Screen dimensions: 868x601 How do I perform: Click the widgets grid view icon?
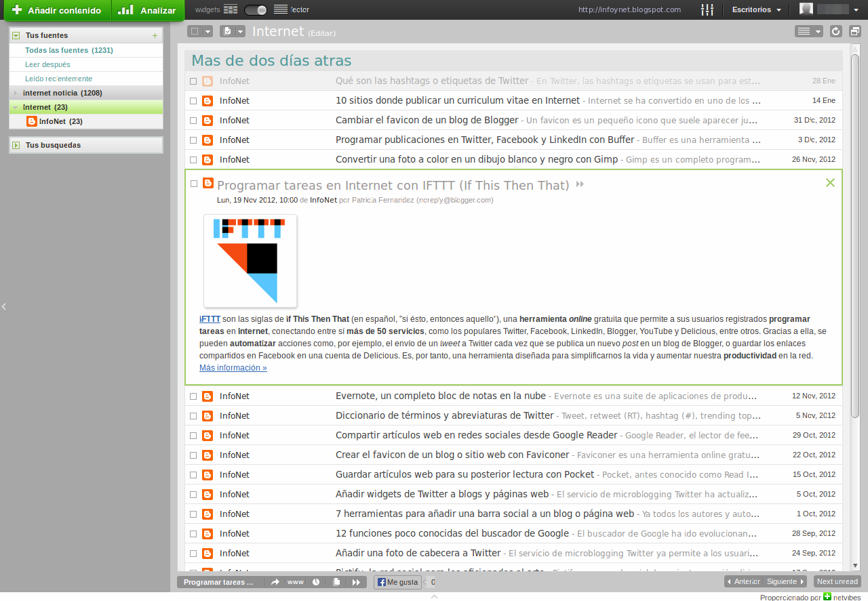pos(231,10)
